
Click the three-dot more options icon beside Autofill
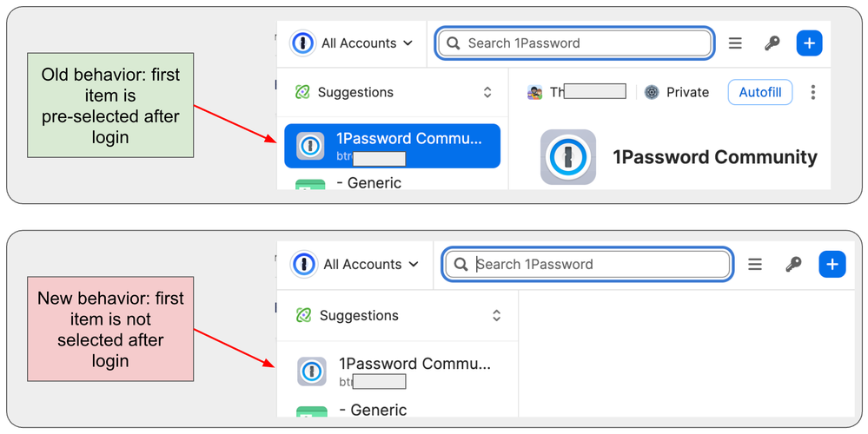[813, 92]
